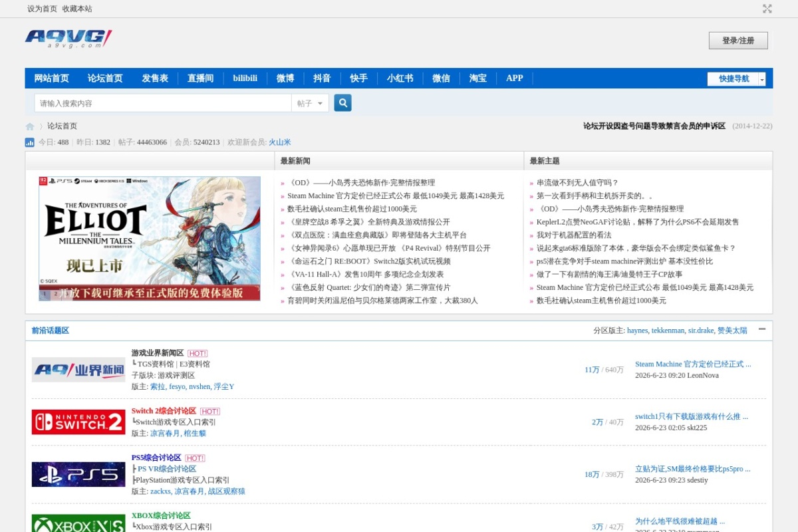The height and width of the screenshot is (532, 798).
Task: Click the home icon in breadcrumb
Action: coord(30,126)
